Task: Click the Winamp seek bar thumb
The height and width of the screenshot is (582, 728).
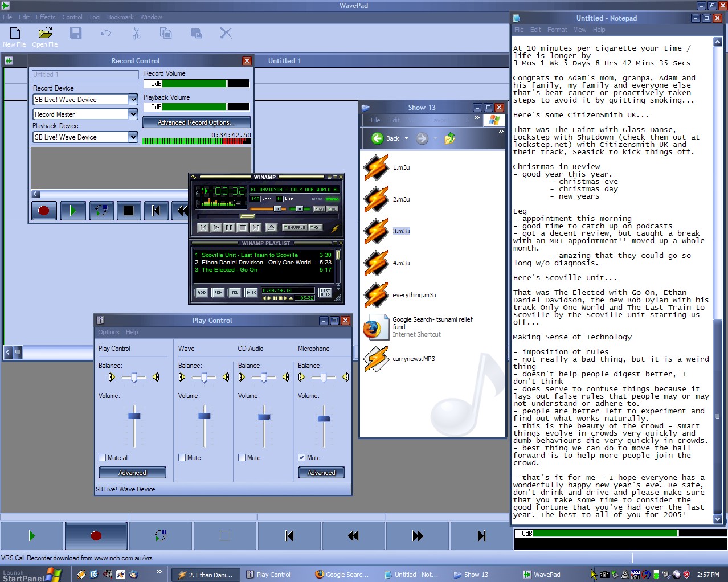Action: [247, 216]
